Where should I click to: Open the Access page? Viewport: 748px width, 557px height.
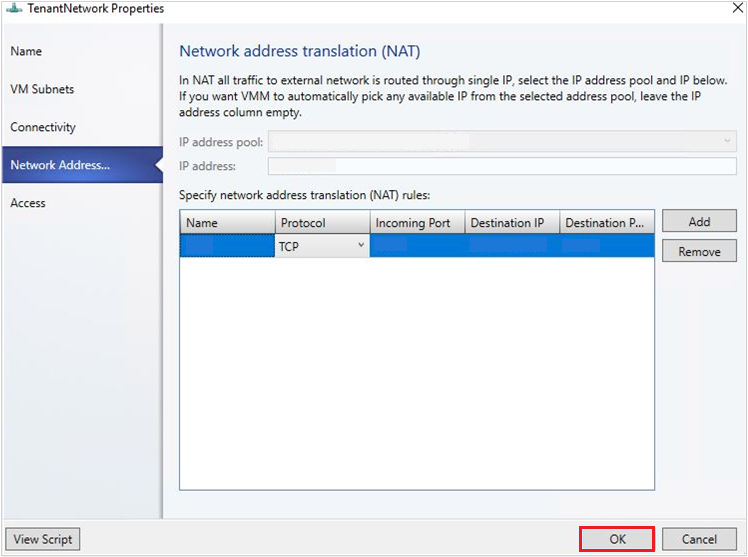(28, 203)
